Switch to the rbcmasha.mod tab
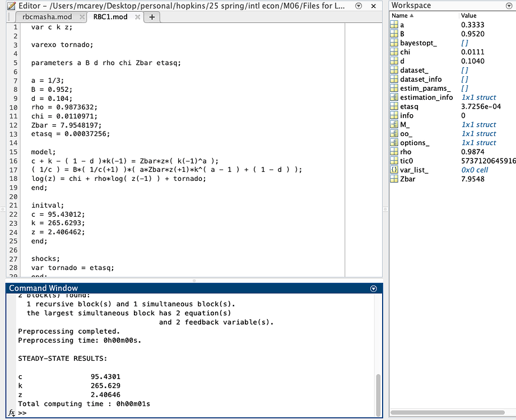Image resolution: width=516 pixels, height=420 pixels. click(x=47, y=17)
